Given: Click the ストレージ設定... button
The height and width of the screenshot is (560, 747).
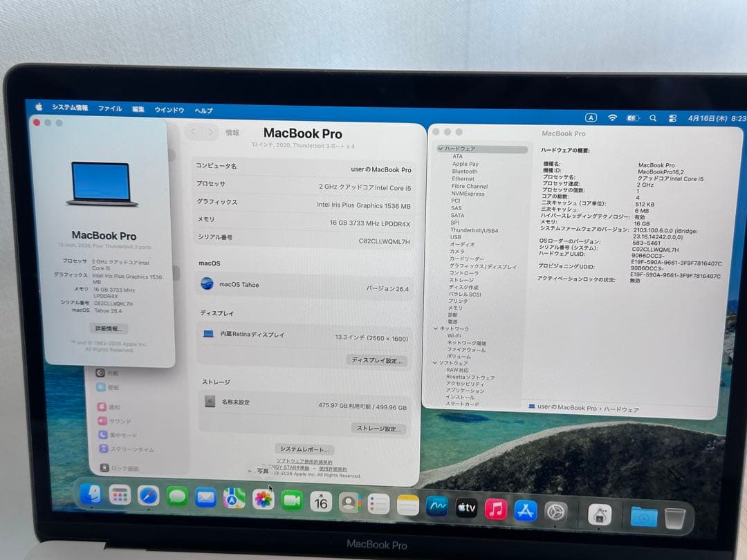Looking at the screenshot, I should point(379,428).
